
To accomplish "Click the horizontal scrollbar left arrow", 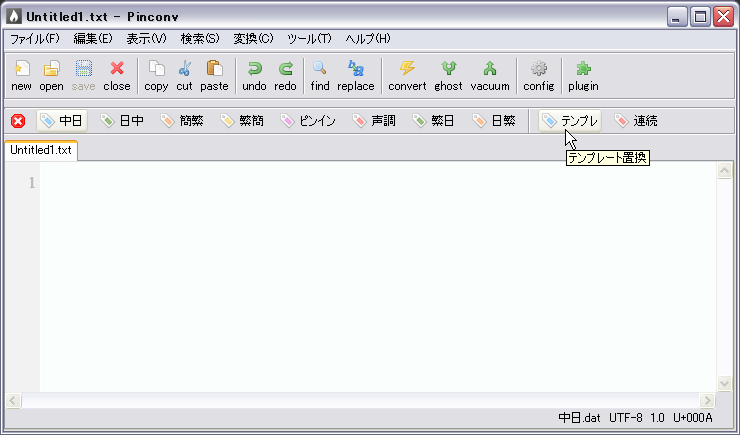I will [13, 401].
